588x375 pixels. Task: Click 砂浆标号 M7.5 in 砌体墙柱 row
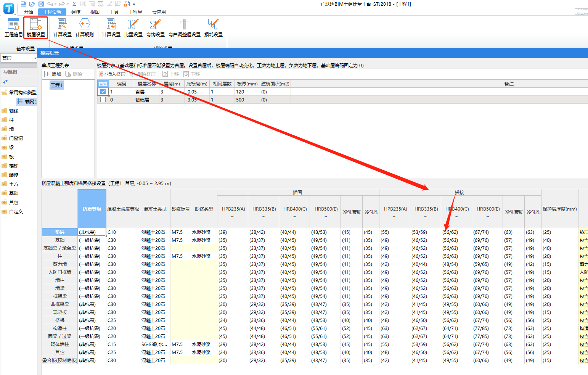point(180,344)
